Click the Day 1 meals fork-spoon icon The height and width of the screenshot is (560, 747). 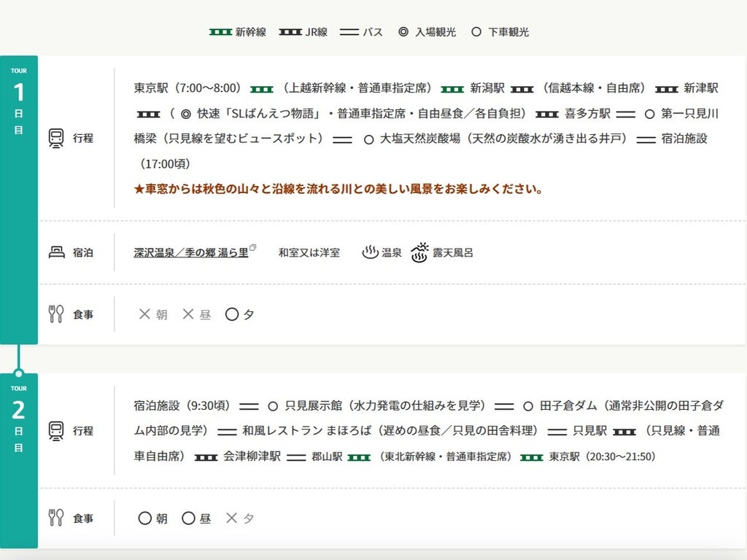[56, 314]
